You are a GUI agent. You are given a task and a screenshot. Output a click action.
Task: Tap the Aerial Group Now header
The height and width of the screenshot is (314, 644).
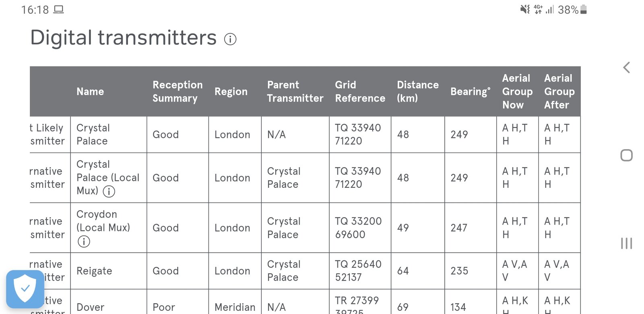517,91
